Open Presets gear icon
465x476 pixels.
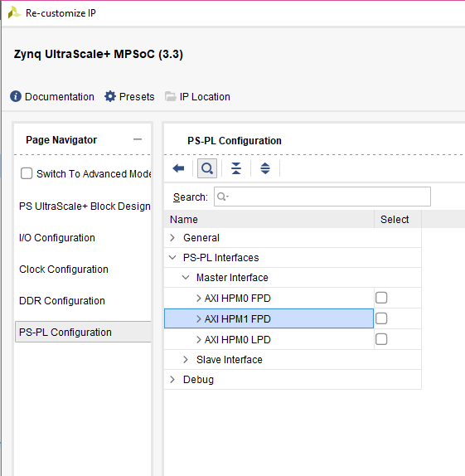coord(110,96)
